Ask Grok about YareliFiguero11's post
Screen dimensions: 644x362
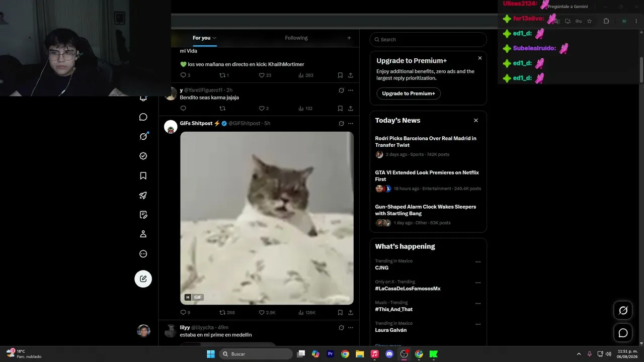click(x=341, y=90)
